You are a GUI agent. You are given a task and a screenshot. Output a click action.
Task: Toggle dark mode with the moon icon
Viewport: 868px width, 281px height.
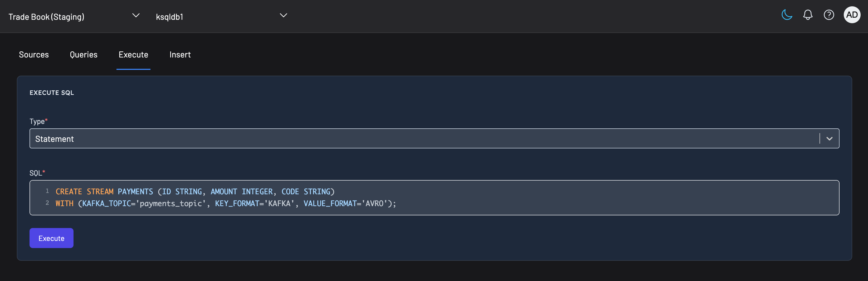click(787, 15)
